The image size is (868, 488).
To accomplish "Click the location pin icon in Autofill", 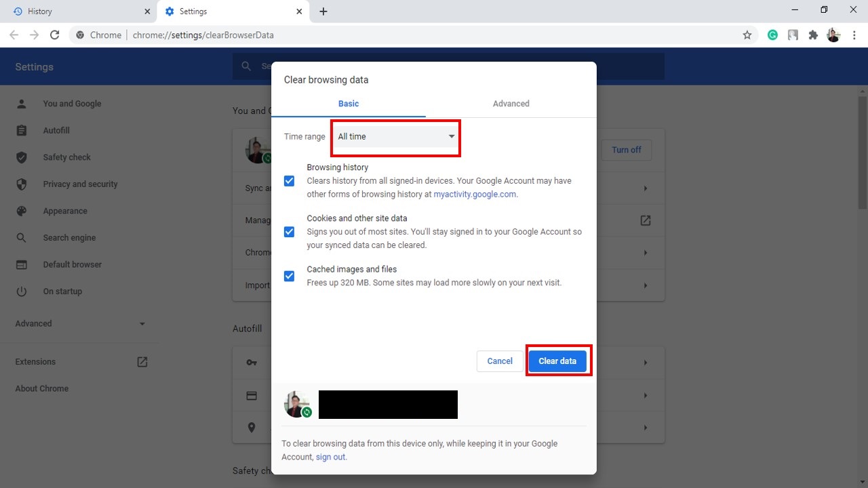I will (252, 428).
